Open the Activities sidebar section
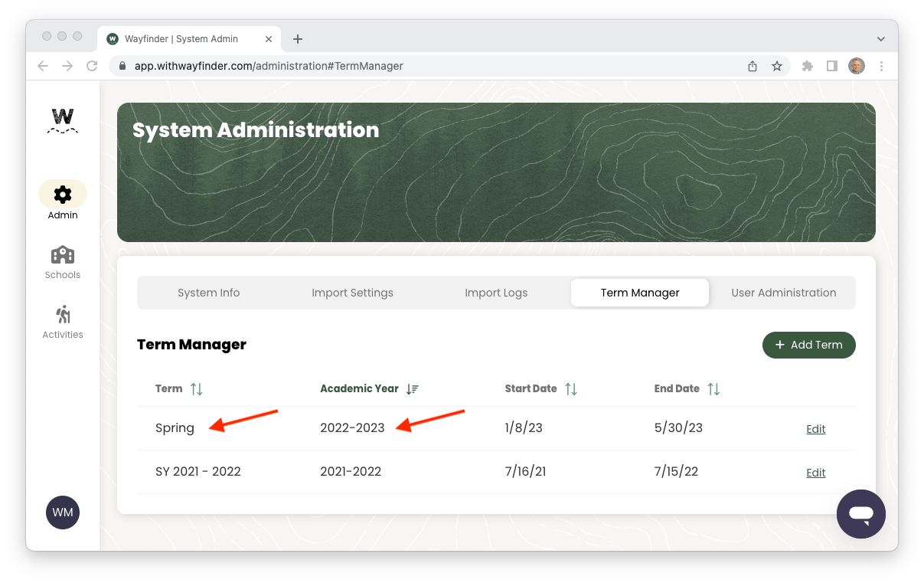924x583 pixels. (x=62, y=320)
